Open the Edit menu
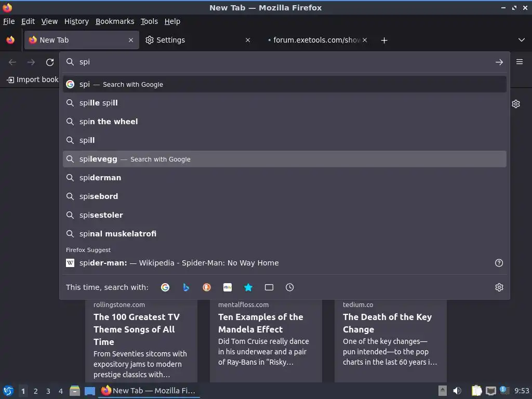 28,21
